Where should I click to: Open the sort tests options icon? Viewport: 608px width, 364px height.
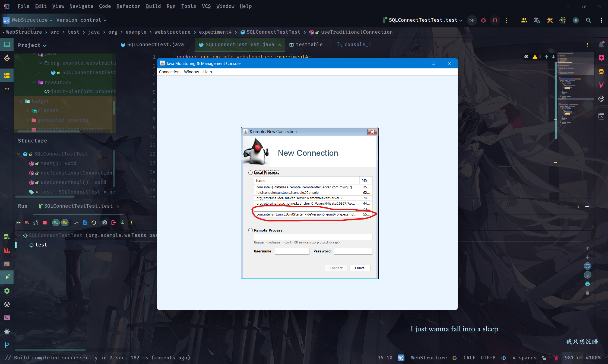coord(76,223)
